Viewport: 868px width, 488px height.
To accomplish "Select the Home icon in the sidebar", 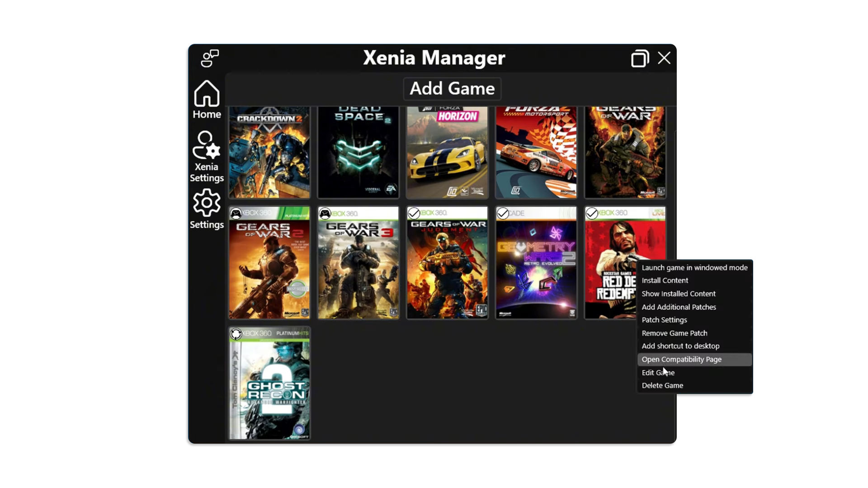I will (206, 96).
